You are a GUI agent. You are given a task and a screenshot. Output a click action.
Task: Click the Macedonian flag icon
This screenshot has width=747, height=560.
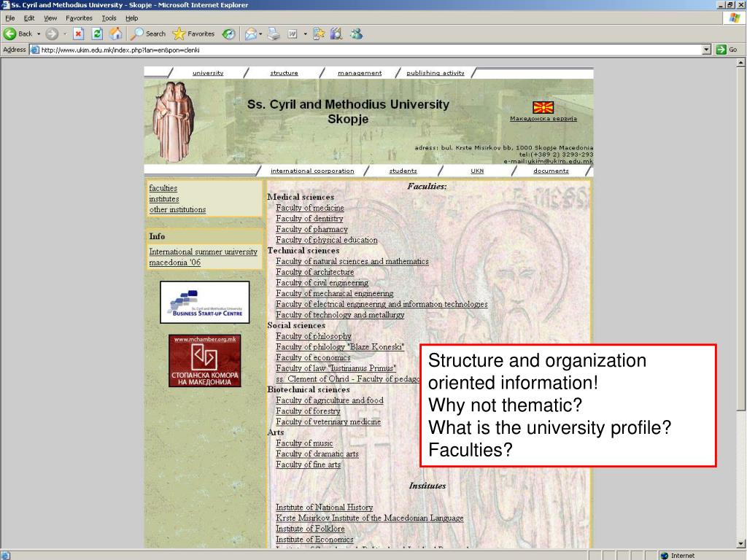pyautogui.click(x=543, y=107)
